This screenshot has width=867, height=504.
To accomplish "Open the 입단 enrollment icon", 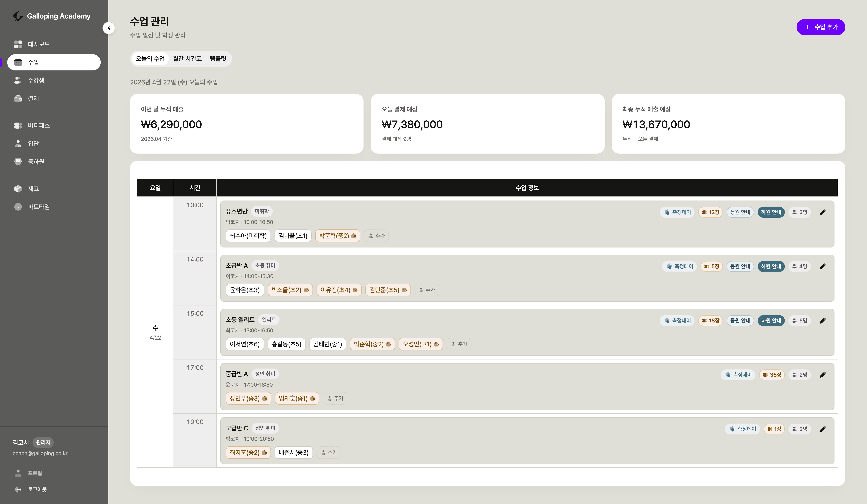I will tap(18, 143).
